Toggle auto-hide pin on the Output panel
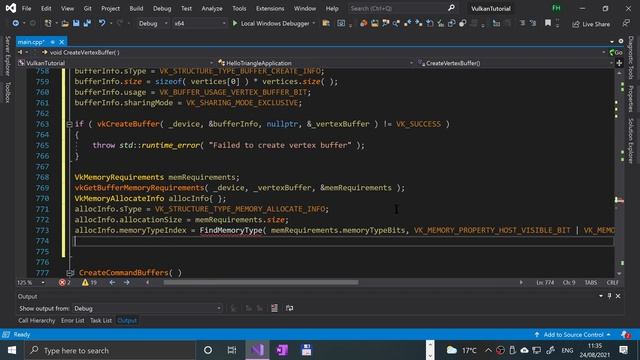 coord(609,296)
